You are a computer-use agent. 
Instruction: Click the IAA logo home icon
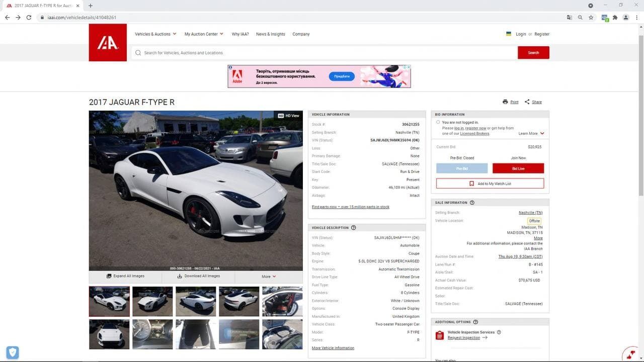108,43
